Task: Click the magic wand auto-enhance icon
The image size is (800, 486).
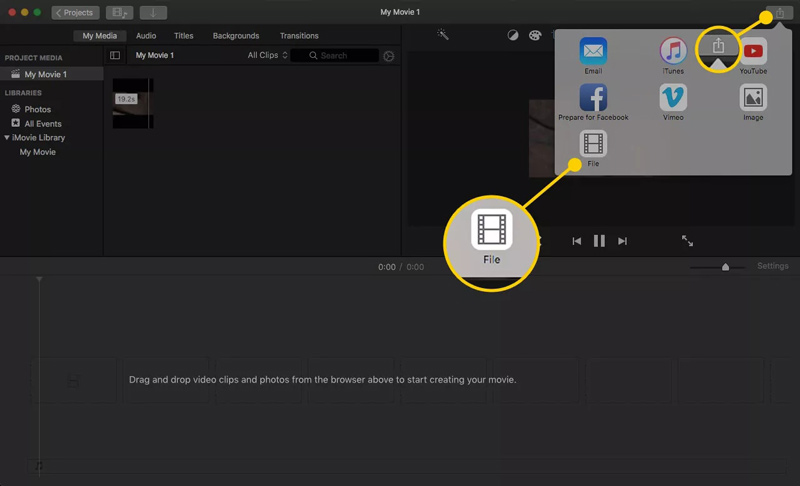Action: [x=443, y=35]
